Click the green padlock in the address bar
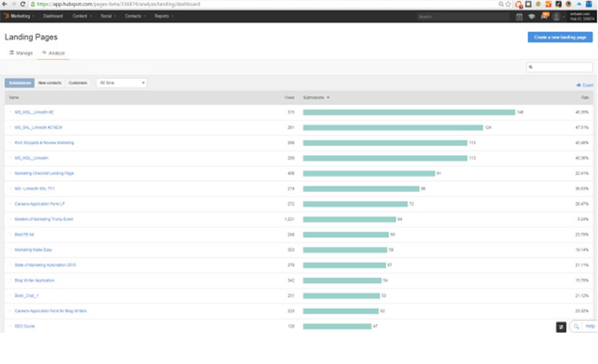Image resolution: width=598 pixels, height=364 pixels. click(33, 4)
